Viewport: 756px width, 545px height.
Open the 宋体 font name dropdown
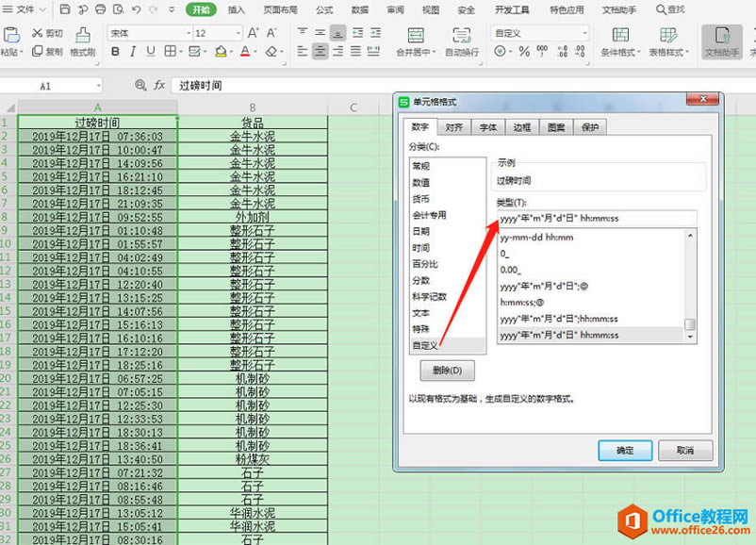point(189,33)
